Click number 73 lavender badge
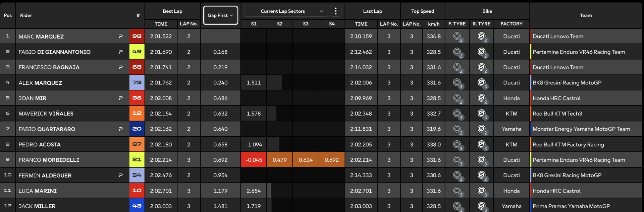Viewport: 644px width, 212px height. tap(137, 82)
